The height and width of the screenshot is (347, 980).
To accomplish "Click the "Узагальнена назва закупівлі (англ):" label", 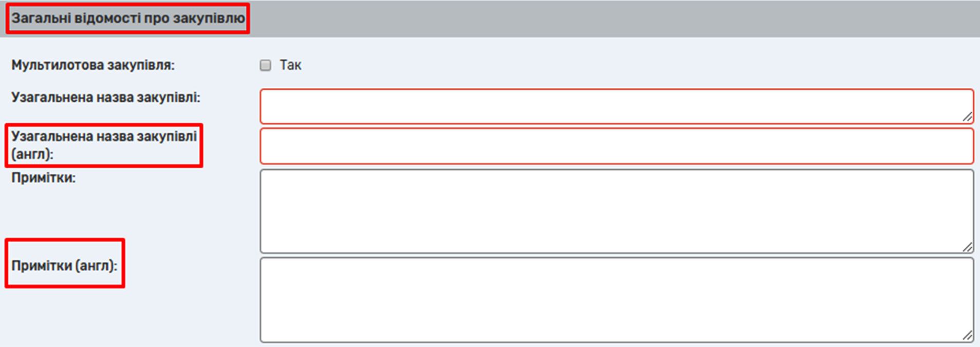I will pyautogui.click(x=104, y=145).
